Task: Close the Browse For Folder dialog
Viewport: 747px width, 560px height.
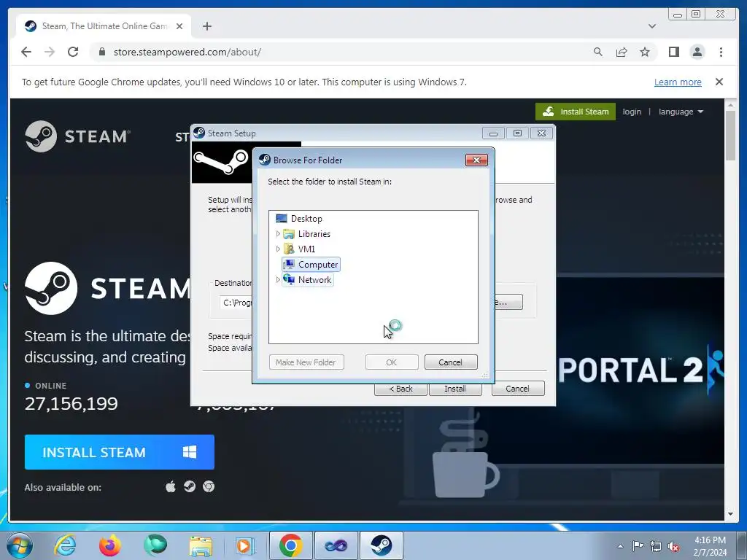Action: (x=476, y=160)
